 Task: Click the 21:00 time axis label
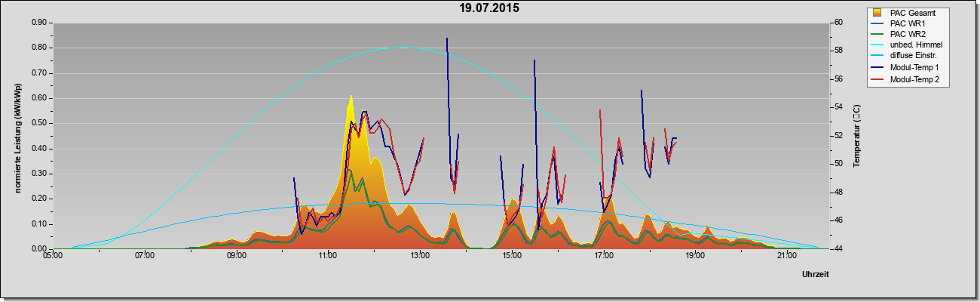786,256
